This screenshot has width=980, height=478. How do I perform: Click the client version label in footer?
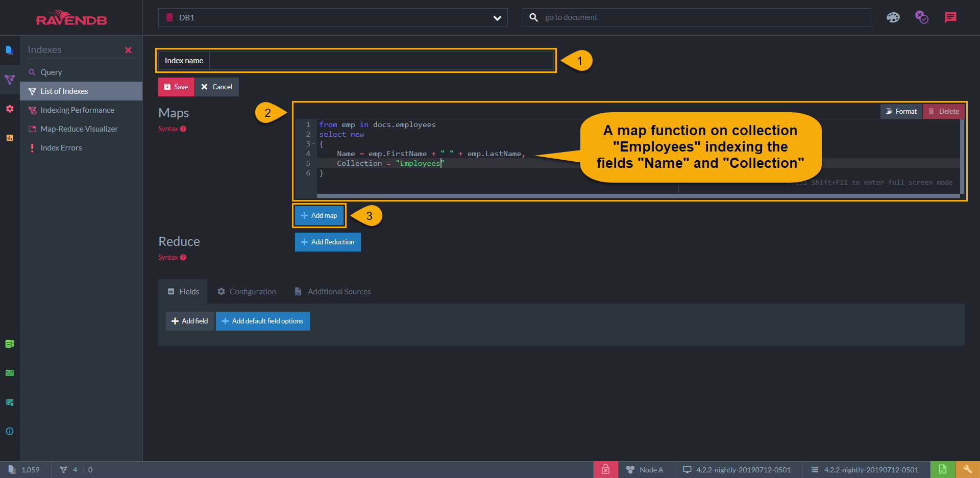[737, 469]
